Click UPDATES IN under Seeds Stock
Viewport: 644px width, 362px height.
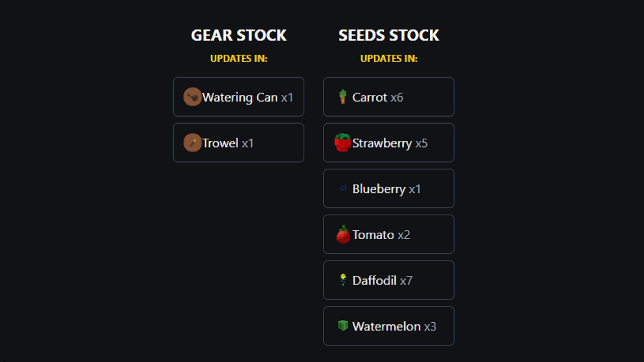point(389,58)
